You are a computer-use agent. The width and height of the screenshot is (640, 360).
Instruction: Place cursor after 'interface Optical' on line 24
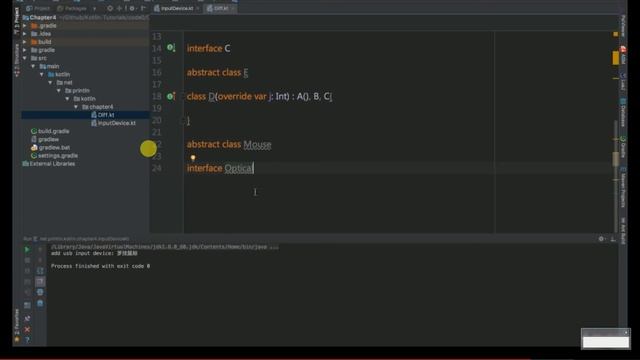pyautogui.click(x=254, y=168)
